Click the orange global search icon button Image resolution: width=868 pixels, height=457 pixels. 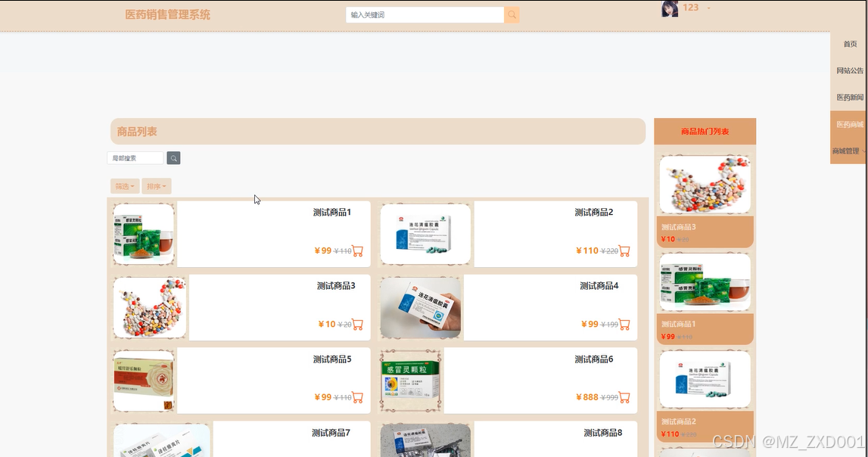pos(512,15)
